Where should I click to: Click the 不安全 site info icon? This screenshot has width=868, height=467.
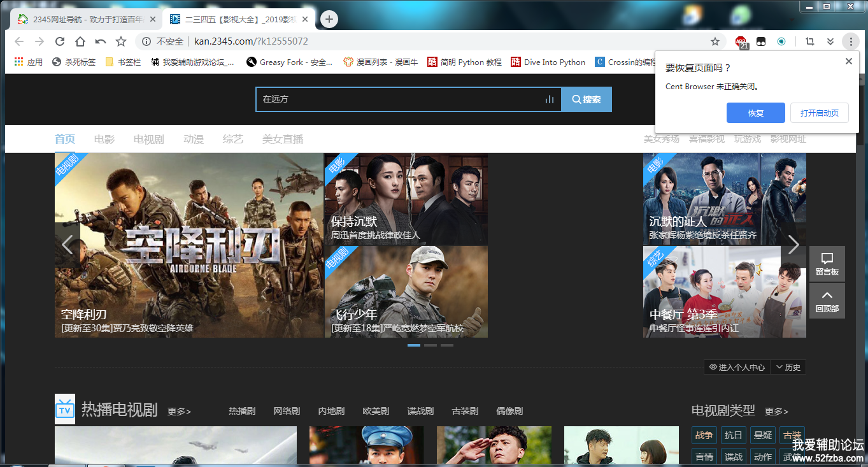coord(146,41)
